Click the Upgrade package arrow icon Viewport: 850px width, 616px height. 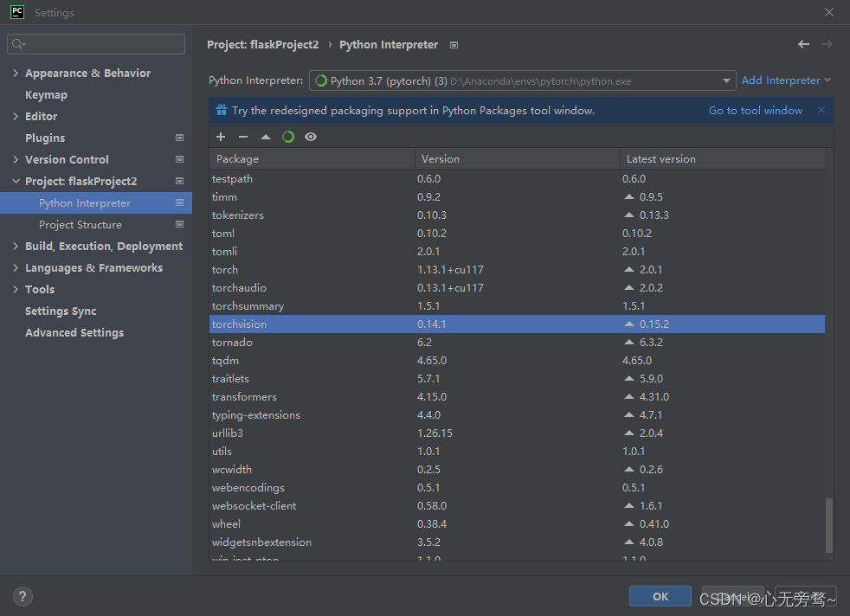266,137
